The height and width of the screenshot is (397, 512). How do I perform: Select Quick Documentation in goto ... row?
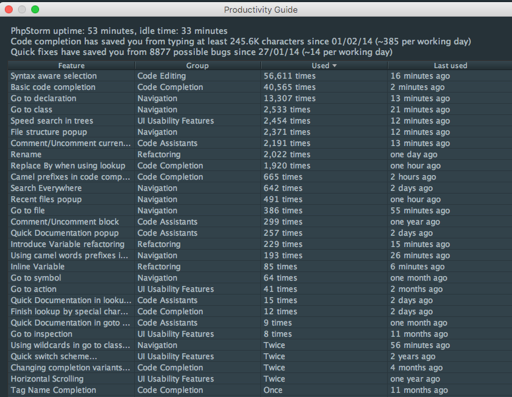coord(260,323)
